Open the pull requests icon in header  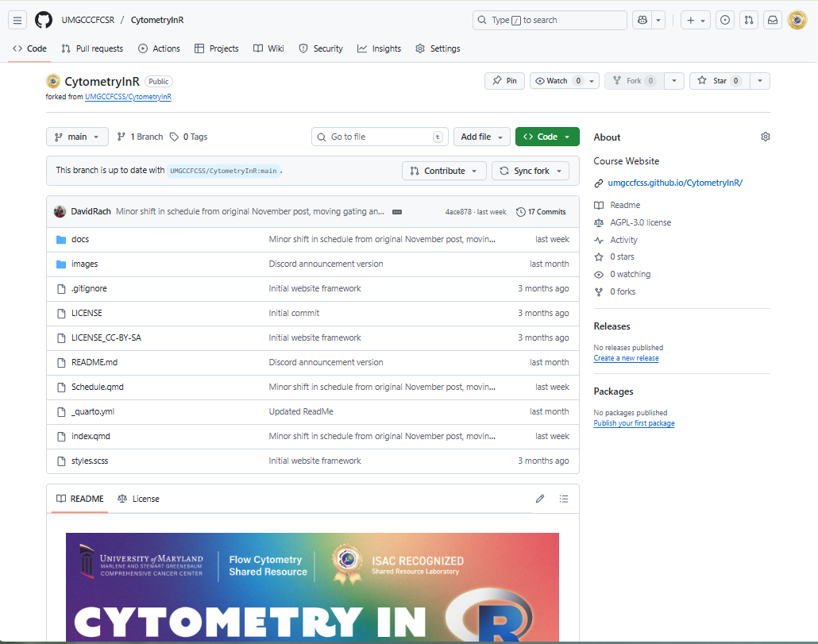coord(748,21)
